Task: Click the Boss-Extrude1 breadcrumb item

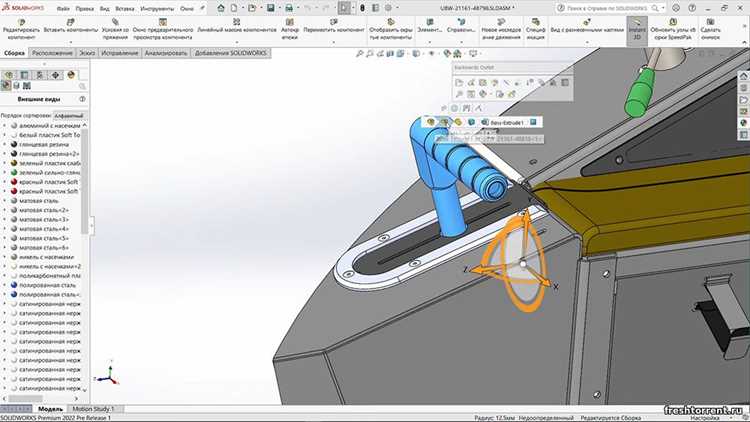Action: tap(503, 122)
